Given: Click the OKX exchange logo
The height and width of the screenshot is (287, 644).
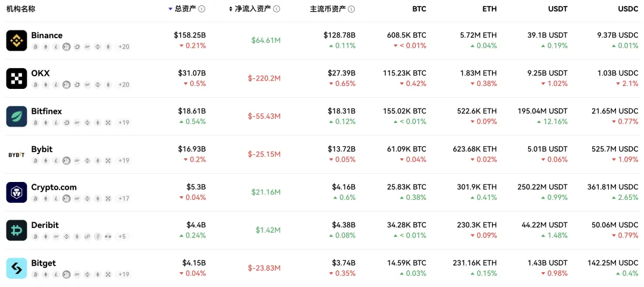Looking at the screenshot, I should (x=17, y=78).
